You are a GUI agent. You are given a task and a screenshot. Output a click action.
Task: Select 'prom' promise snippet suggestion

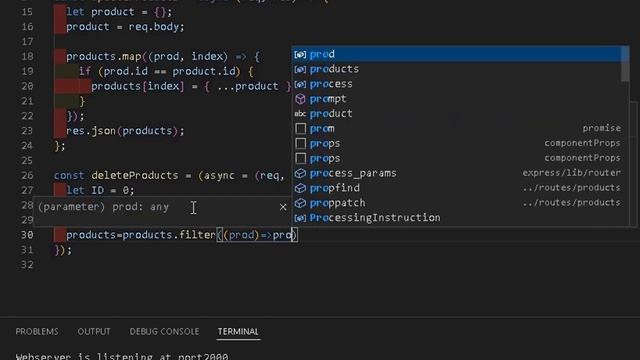click(x=457, y=129)
